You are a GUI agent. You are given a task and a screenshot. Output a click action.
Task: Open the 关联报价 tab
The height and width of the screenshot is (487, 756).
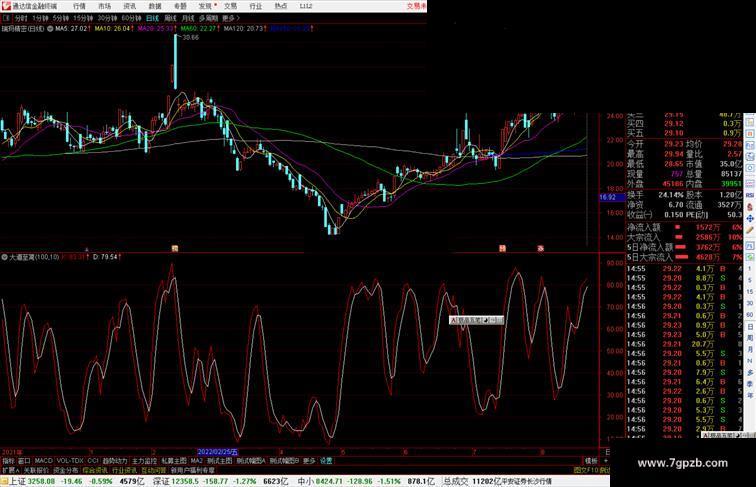coord(36,470)
